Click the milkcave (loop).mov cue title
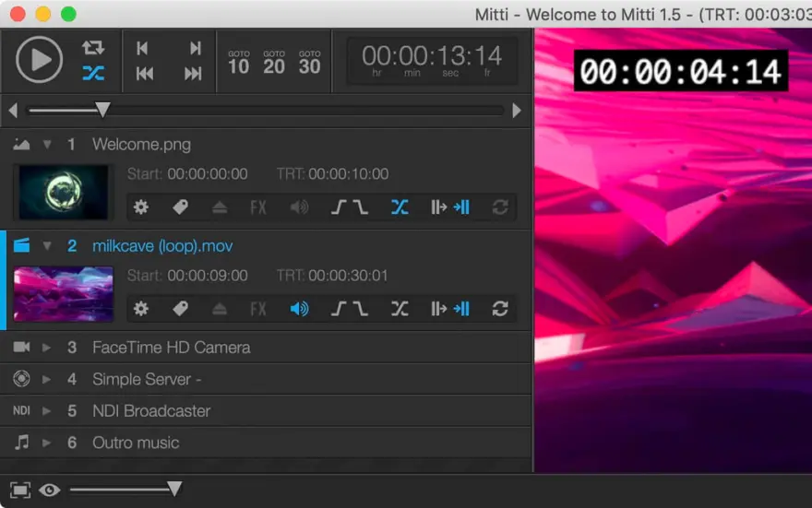Image resolution: width=812 pixels, height=508 pixels. coord(162,246)
